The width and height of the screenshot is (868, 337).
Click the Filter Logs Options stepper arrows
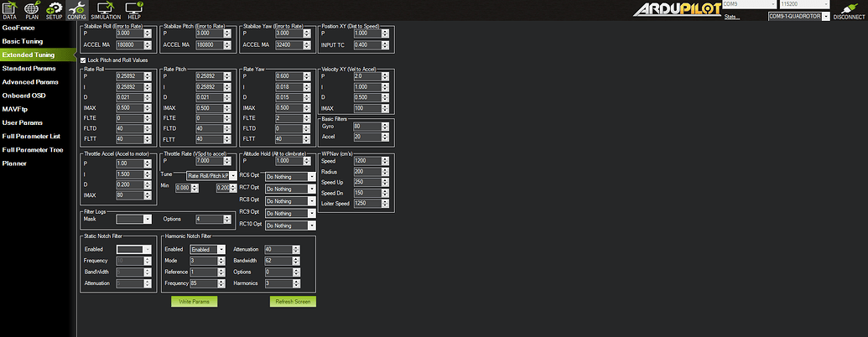(x=226, y=219)
